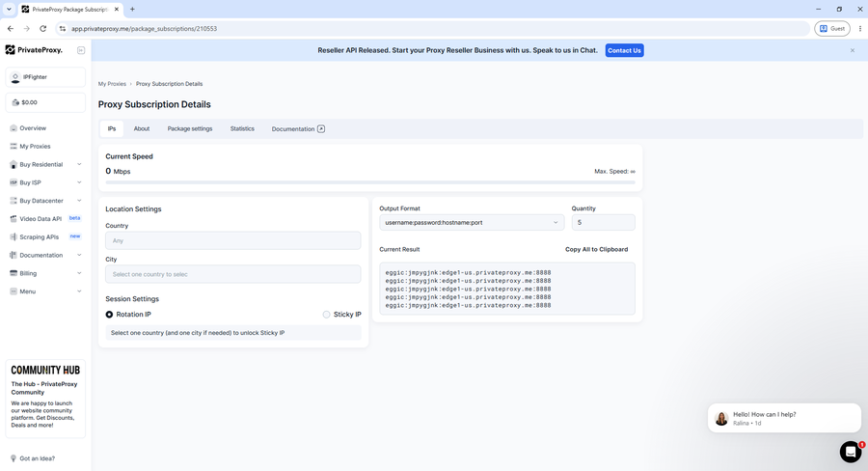Click the external link icon beside Documentation tab

[321, 128]
